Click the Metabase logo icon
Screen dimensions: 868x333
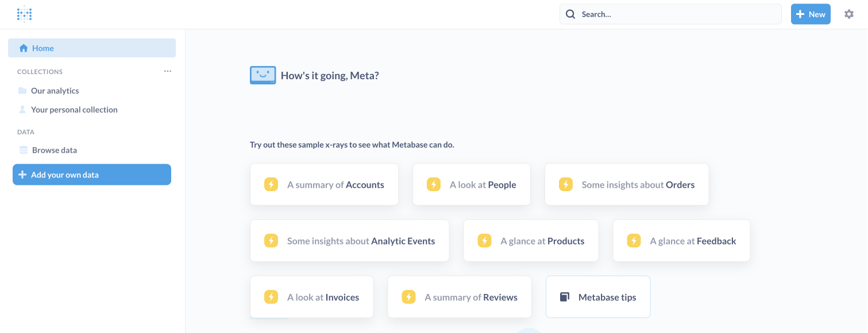[x=24, y=14]
